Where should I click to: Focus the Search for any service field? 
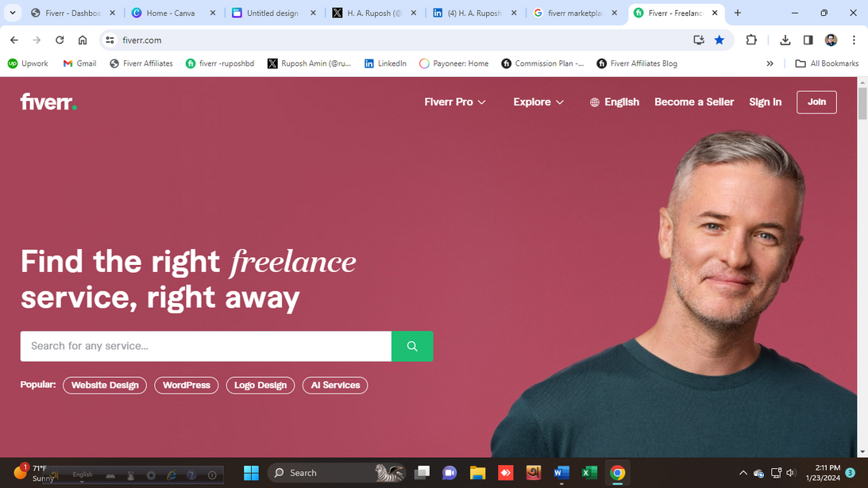pos(206,346)
